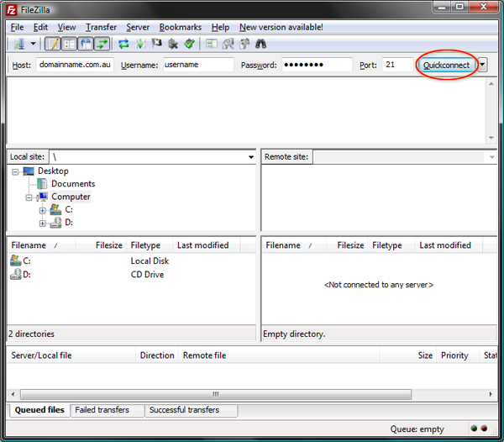
Task: Open the Help menu
Action: coord(220,28)
